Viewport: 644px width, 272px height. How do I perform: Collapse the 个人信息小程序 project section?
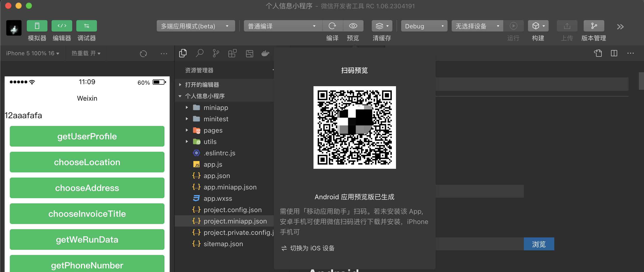224,96
